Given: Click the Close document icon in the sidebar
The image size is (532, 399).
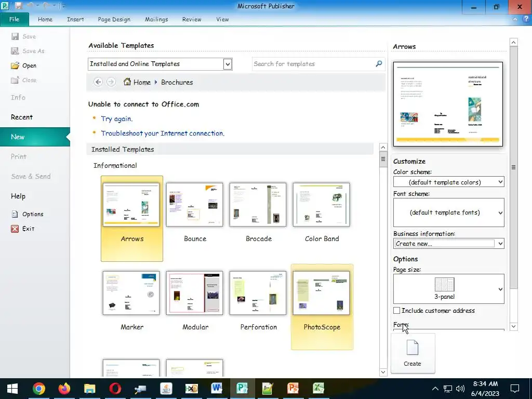Looking at the screenshot, I should click(x=15, y=80).
